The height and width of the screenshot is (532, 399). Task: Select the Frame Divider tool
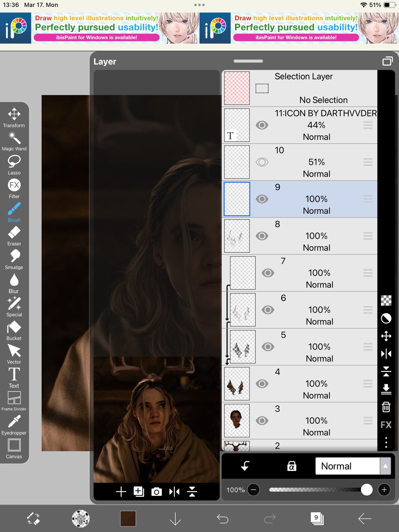coord(14,401)
